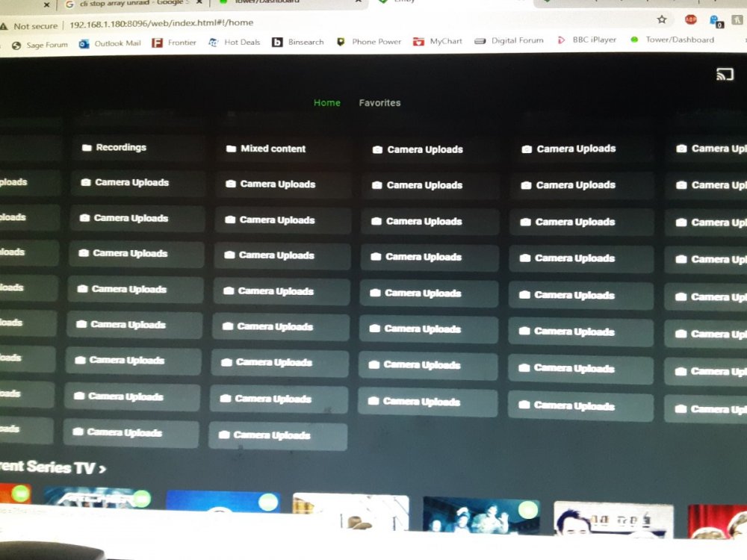This screenshot has height=560, width=747.
Task: Open the Hot Deals bookmark
Action: [x=235, y=43]
